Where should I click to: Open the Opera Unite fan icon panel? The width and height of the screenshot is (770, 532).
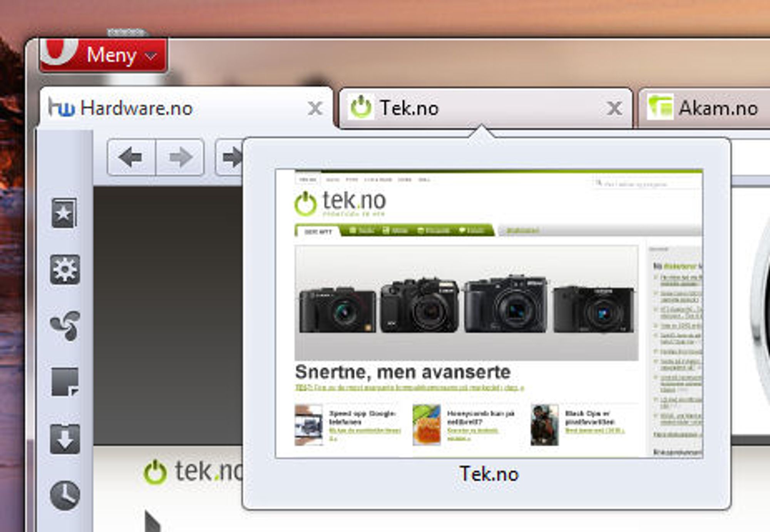pyautogui.click(x=65, y=326)
